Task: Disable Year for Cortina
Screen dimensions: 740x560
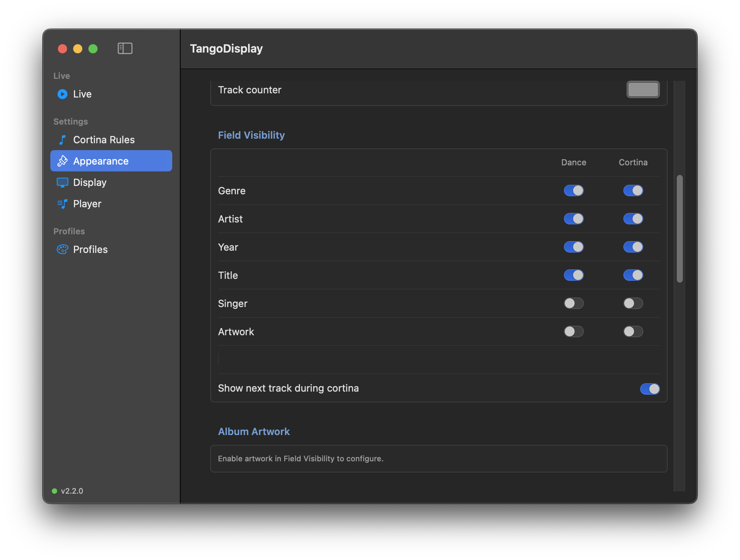Action: click(633, 247)
